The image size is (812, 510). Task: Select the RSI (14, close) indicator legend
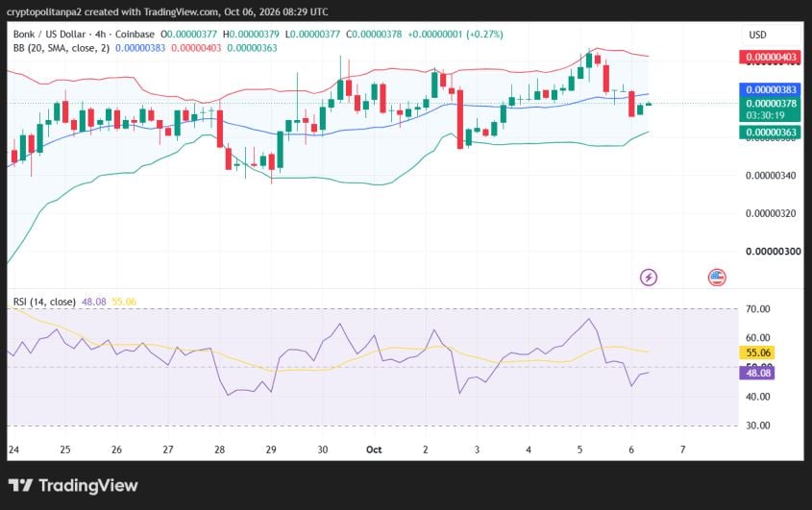coord(44,302)
